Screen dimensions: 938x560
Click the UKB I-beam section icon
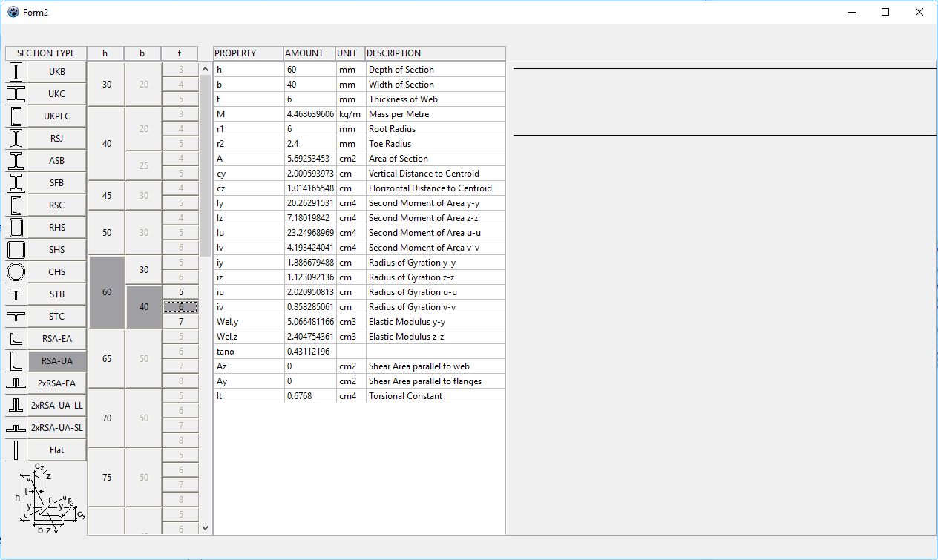(16, 72)
